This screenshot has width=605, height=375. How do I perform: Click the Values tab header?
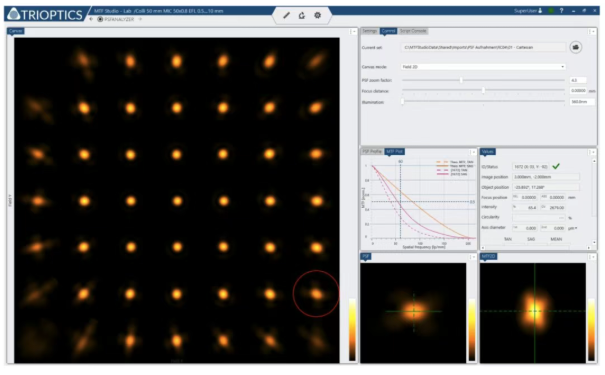[x=488, y=152]
